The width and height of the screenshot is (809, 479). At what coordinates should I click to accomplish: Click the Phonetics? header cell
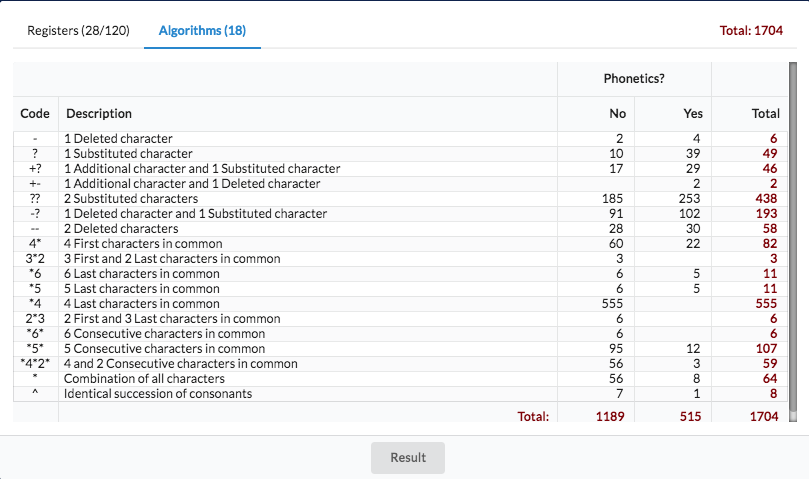click(634, 78)
